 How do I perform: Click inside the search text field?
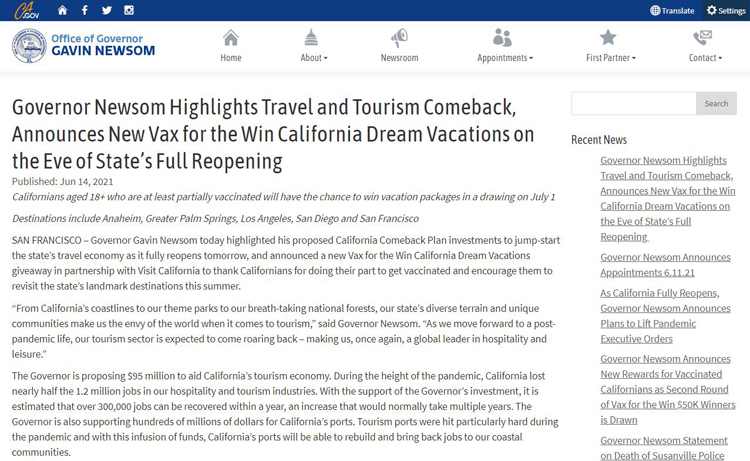pyautogui.click(x=633, y=103)
